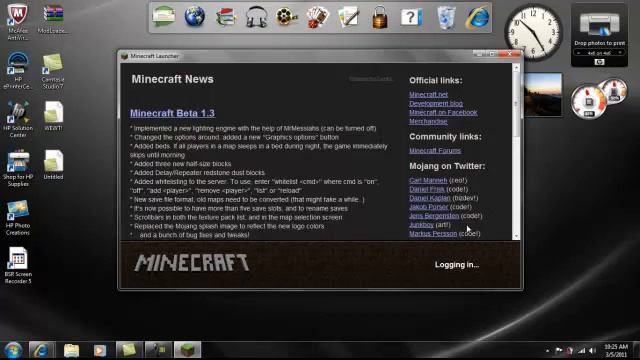Screen dimensions: 640x360
Task: Click the 'Logging in...' status text
Action: pyautogui.click(x=457, y=264)
